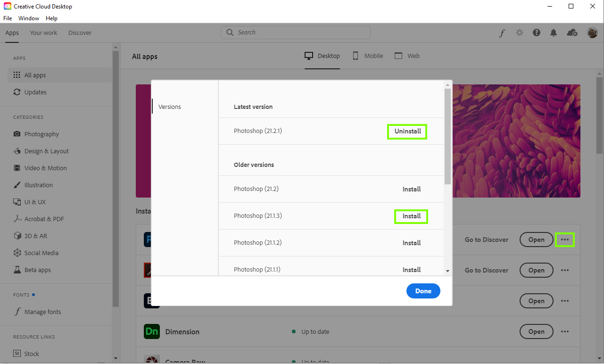The width and height of the screenshot is (604, 364).
Task: Click inside the Search field
Action: (x=295, y=32)
